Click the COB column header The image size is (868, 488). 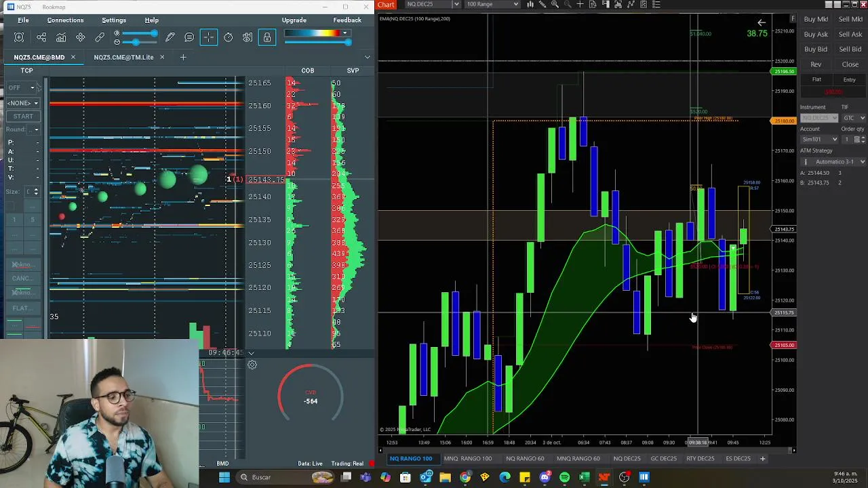308,70
